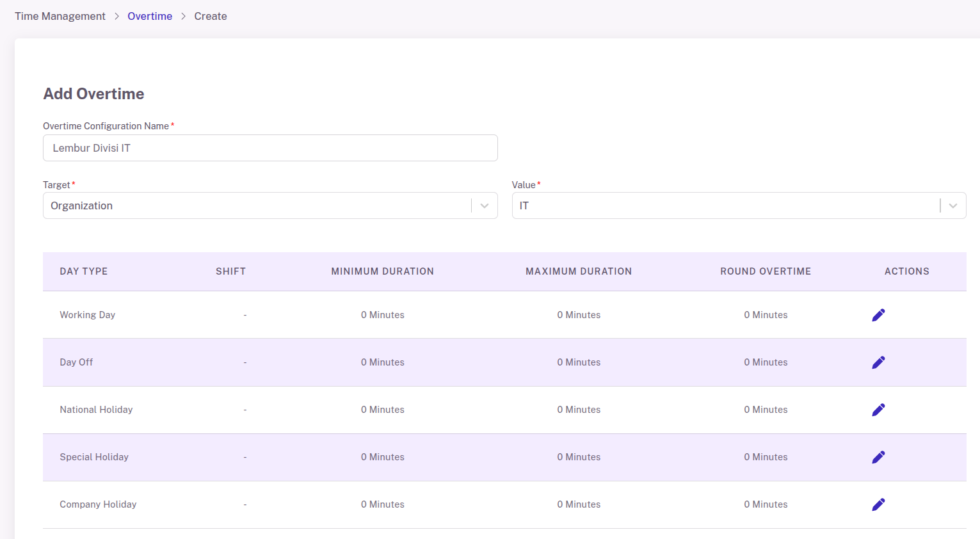Open the Value dropdown chevron
Image resolution: width=980 pixels, height=539 pixels.
(953, 205)
